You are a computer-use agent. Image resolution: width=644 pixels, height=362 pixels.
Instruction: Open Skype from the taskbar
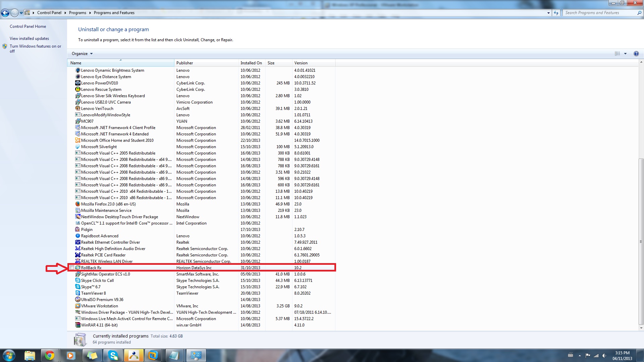(x=113, y=355)
